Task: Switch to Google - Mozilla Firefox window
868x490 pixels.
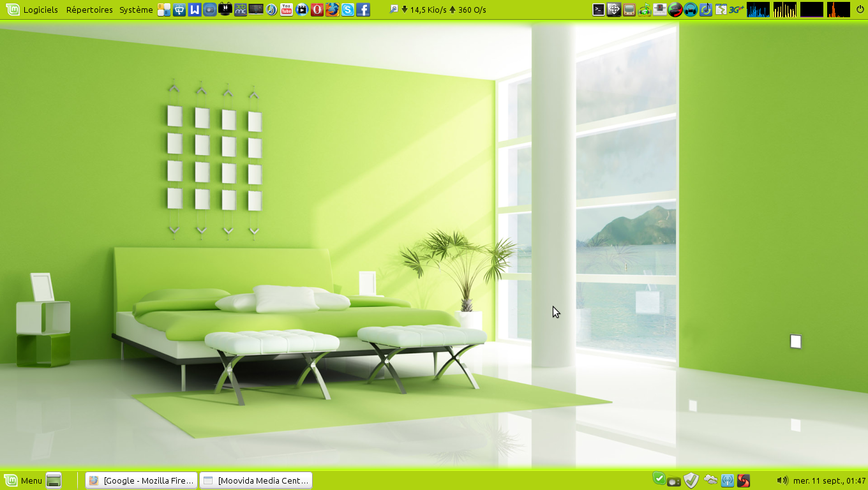Action: point(142,480)
